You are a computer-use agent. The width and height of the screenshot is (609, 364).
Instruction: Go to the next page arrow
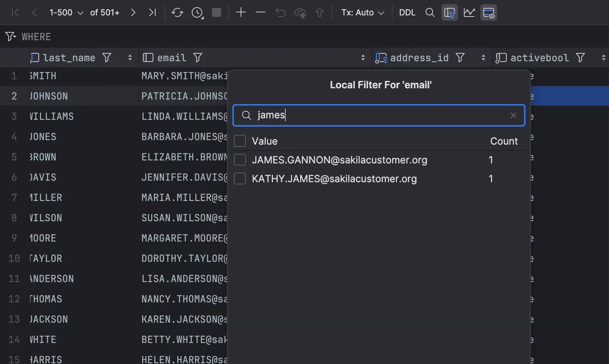point(133,13)
